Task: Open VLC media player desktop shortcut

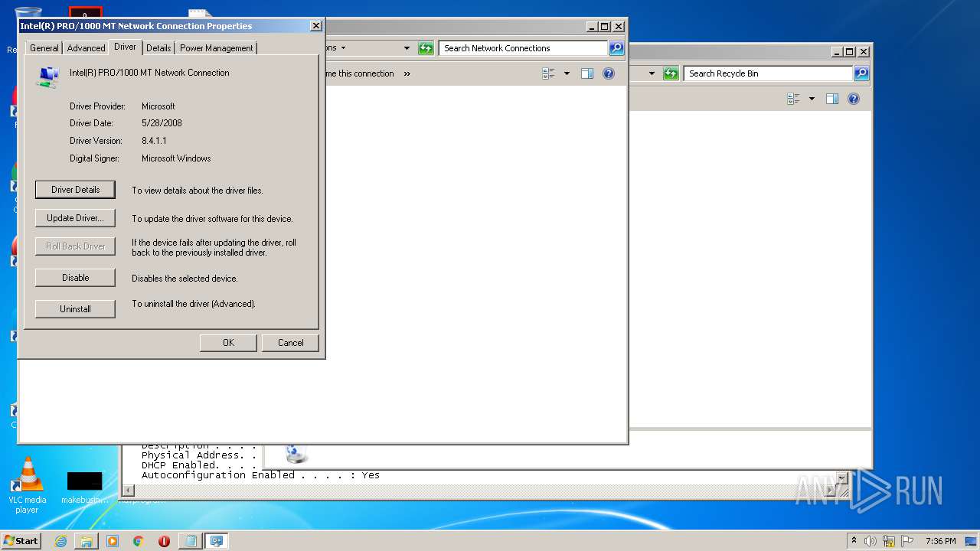Action: pos(28,484)
